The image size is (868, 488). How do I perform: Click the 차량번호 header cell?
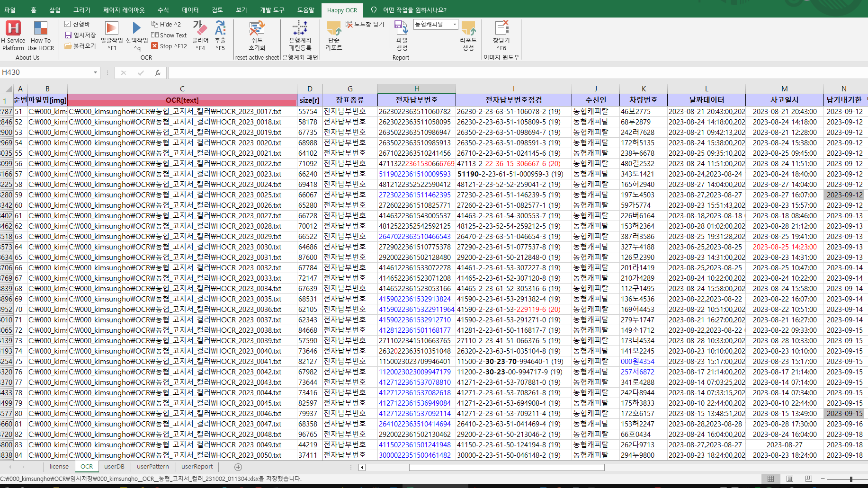[644, 100]
